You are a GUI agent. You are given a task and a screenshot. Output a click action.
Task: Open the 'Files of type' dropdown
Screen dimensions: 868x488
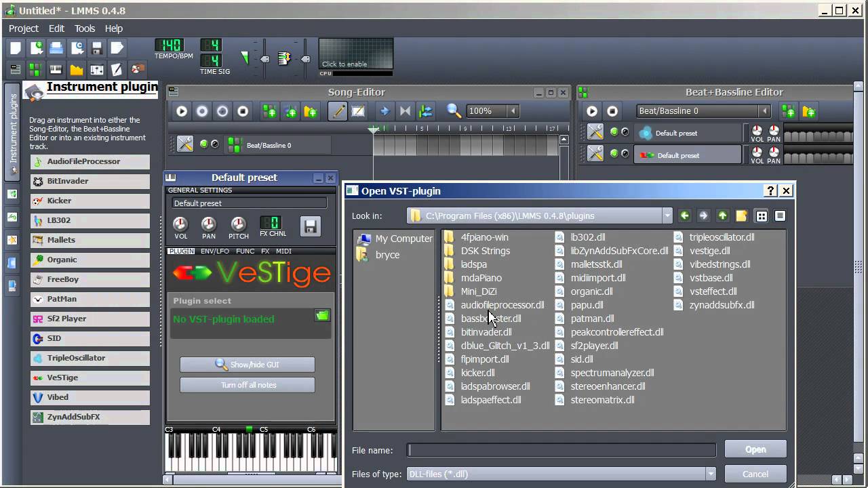(711, 474)
